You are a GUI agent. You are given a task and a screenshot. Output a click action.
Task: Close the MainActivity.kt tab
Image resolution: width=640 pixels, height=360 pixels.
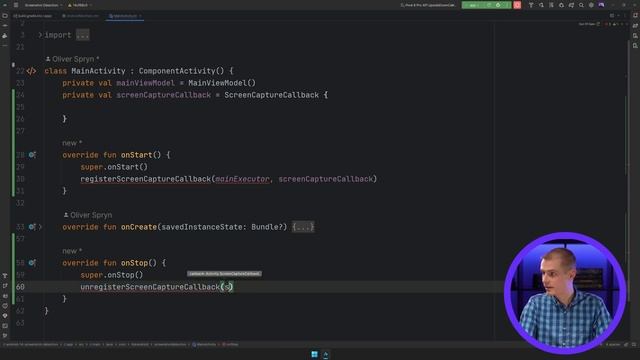coord(140,16)
